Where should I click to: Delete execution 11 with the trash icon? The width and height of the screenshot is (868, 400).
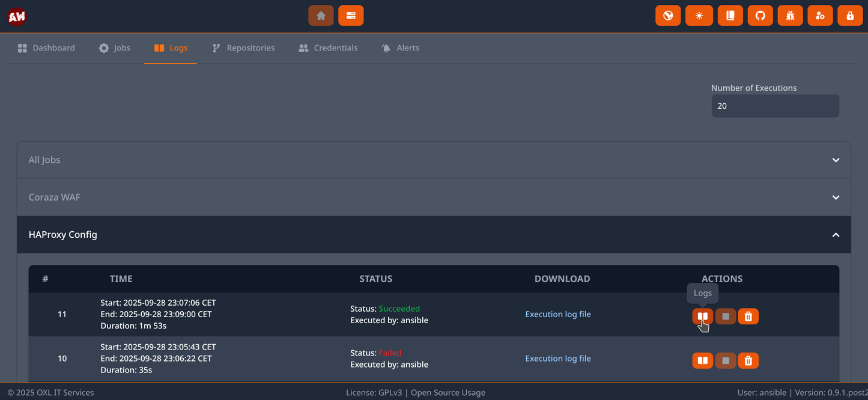(x=748, y=316)
